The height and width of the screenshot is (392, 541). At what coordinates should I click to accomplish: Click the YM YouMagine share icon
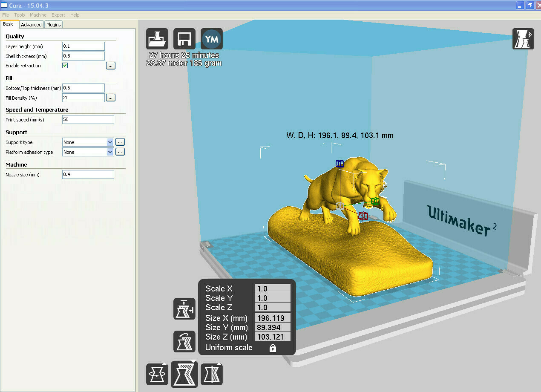point(212,39)
